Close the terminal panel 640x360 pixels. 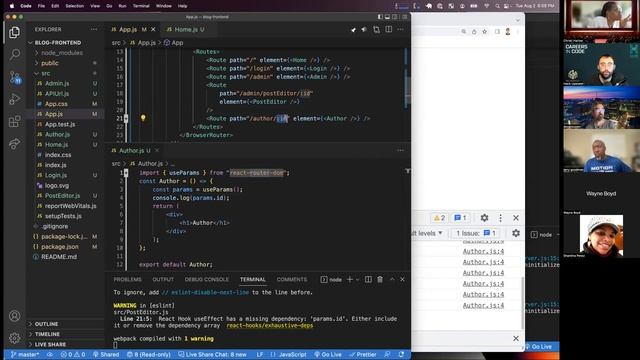click(x=402, y=280)
